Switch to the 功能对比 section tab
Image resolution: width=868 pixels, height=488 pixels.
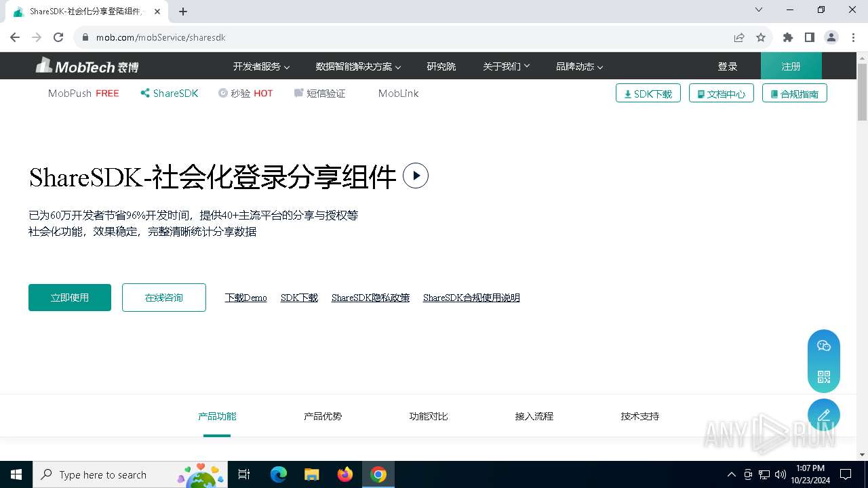(x=429, y=416)
